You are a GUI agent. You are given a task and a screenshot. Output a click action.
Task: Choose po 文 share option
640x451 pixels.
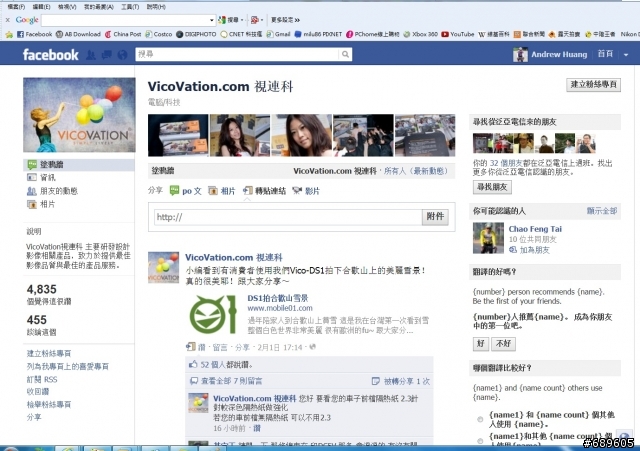point(186,191)
